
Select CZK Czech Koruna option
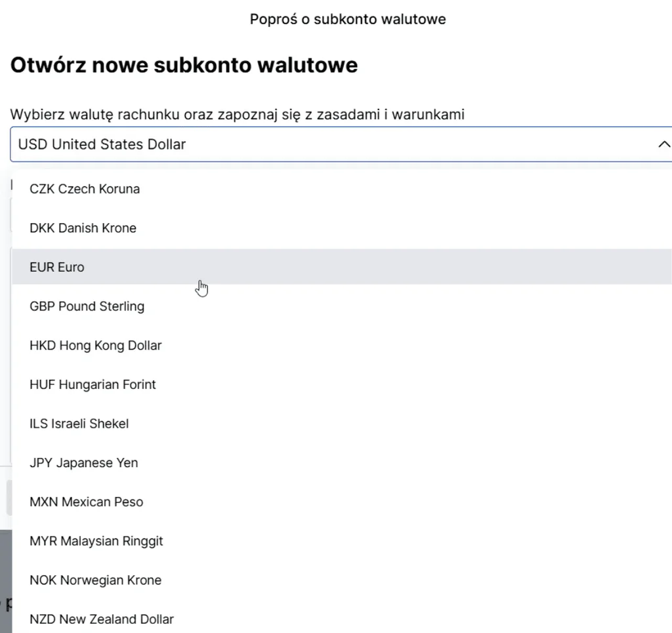(x=342, y=189)
